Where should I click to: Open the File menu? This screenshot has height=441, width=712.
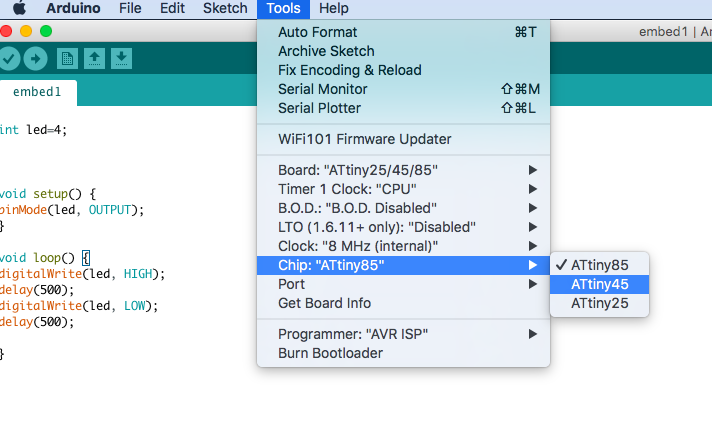[130, 8]
